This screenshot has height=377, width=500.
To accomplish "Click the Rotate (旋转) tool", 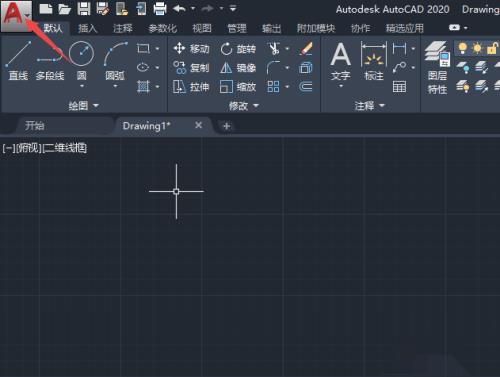I will coord(238,49).
